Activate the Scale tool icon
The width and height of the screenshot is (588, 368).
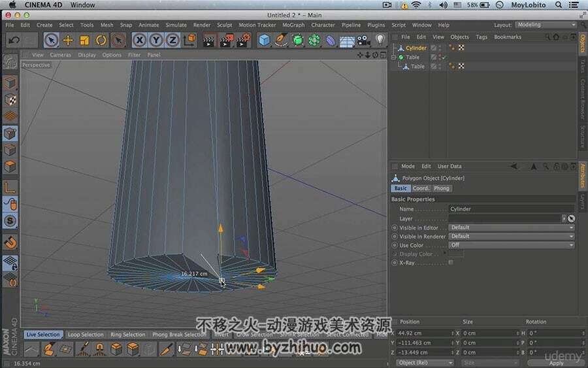click(84, 40)
